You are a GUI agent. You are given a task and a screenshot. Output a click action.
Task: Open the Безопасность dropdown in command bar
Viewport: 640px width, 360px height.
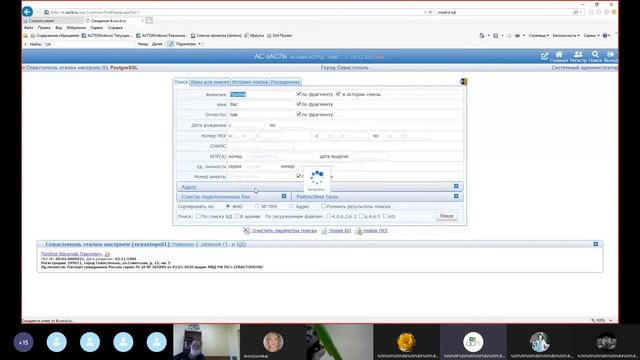tap(566, 36)
